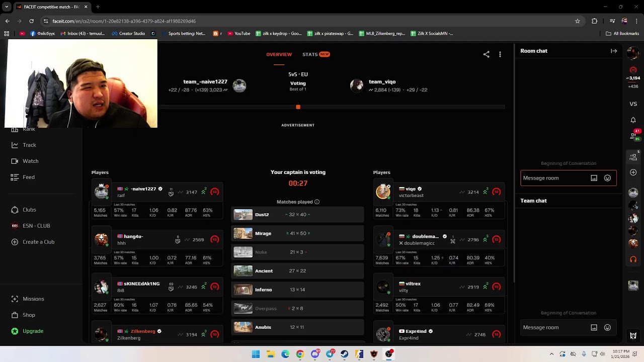Open Windows Start menu
Screen dimensions: 644x362
256,354
